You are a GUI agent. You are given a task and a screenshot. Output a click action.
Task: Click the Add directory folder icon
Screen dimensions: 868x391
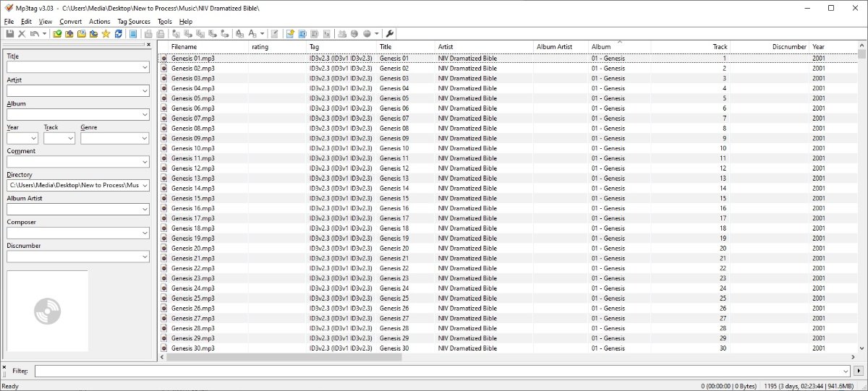pos(69,34)
